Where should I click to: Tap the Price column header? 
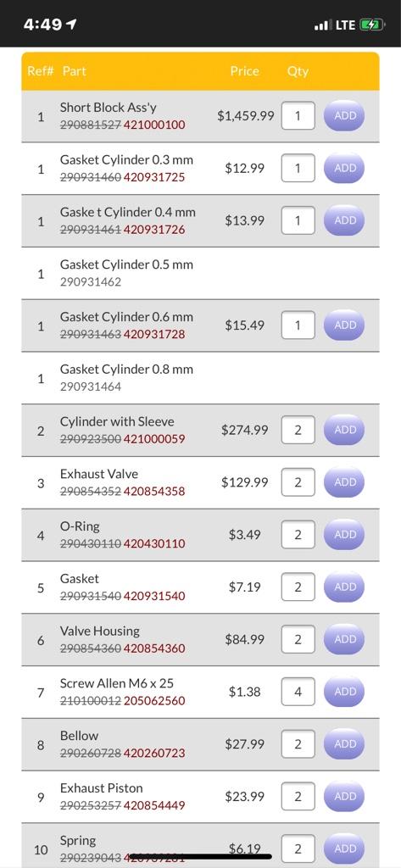coord(245,71)
